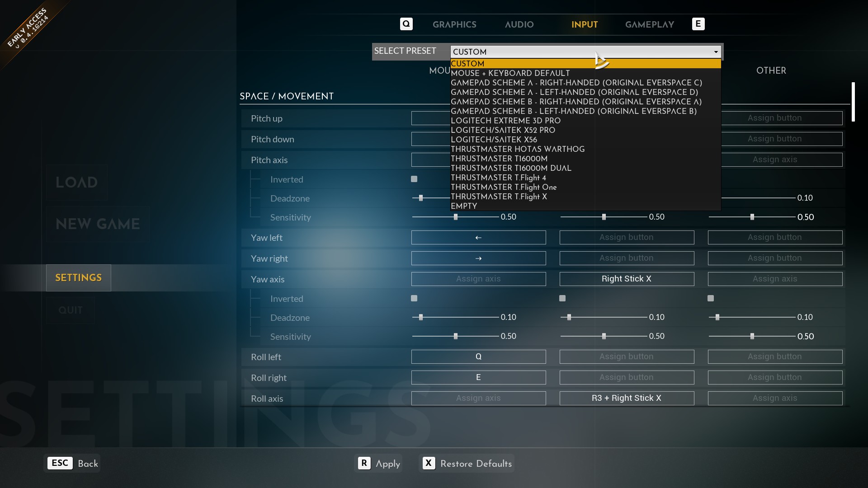
Task: Click the Roll left Q key binding
Action: 478,357
